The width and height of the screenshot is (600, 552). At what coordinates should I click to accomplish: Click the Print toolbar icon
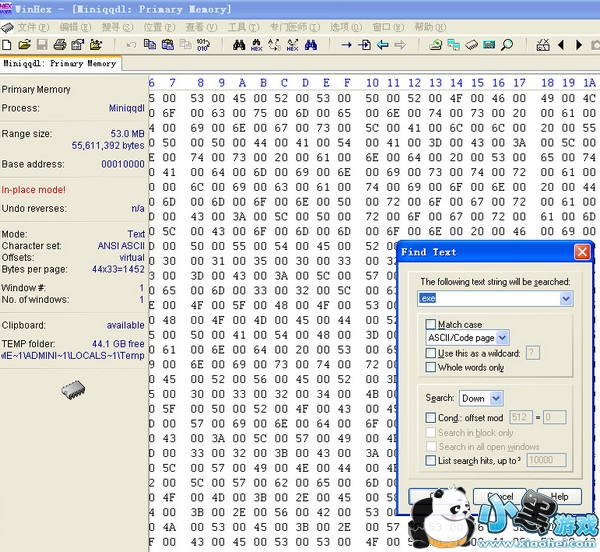click(60, 45)
